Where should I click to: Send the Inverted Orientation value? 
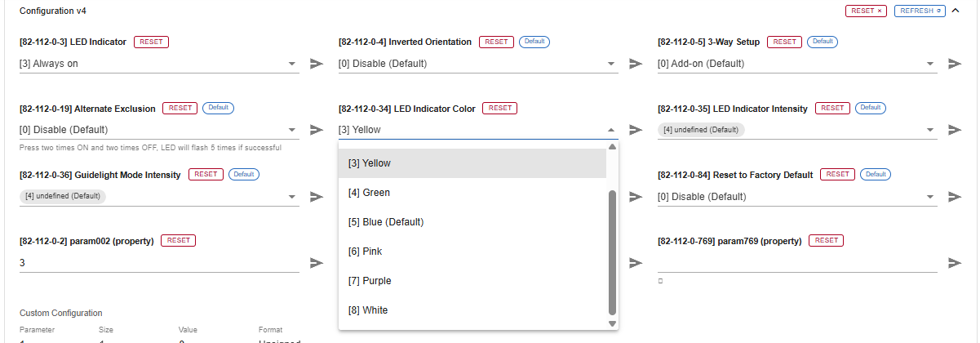636,64
